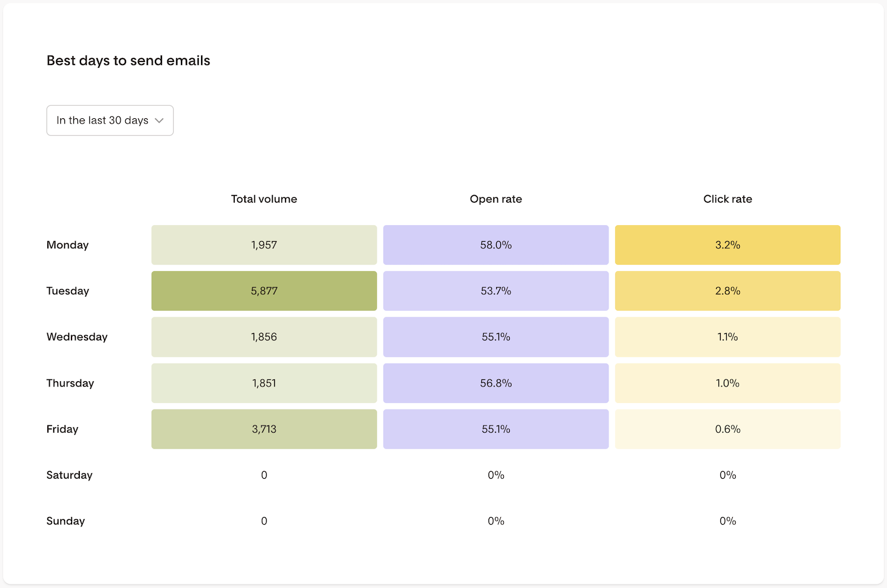The image size is (887, 588).
Task: Select Friday's 3,713 total volume cell
Action: click(x=264, y=429)
